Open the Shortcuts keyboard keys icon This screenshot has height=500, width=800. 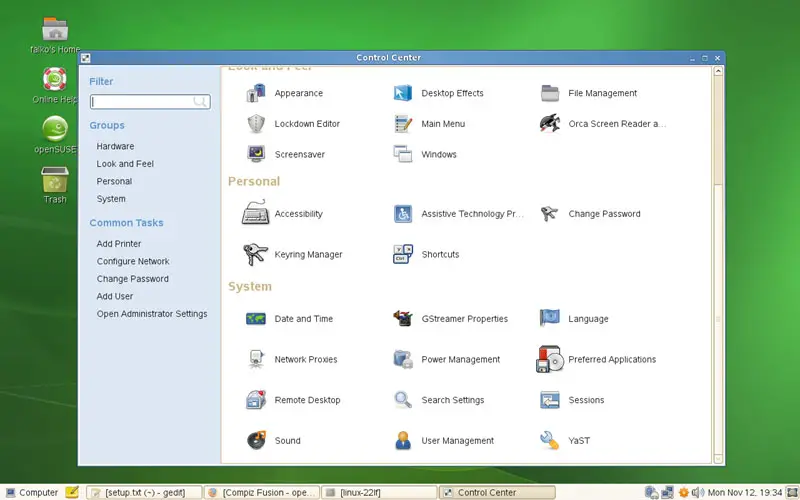point(403,254)
